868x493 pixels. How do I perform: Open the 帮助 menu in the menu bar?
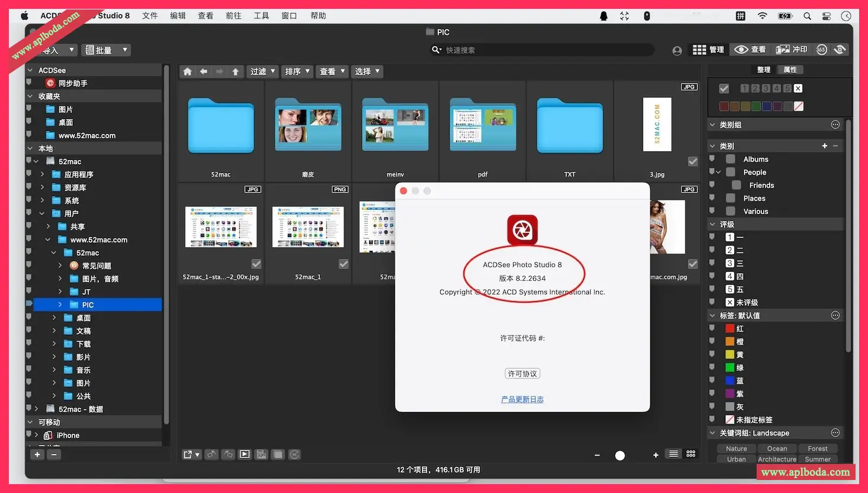point(318,16)
